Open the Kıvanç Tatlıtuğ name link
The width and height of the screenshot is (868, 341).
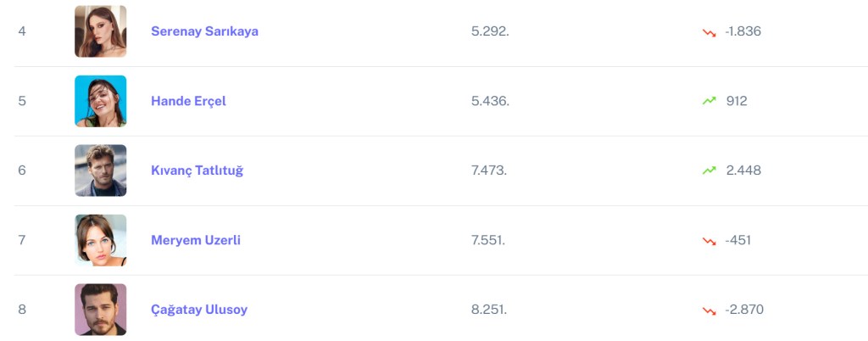[197, 170]
